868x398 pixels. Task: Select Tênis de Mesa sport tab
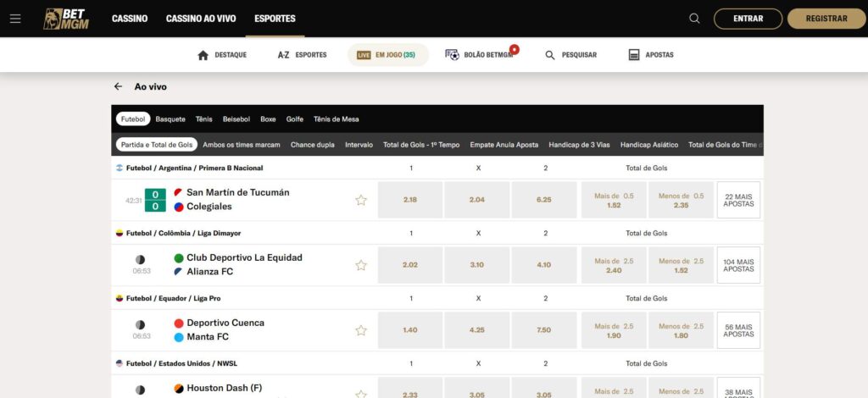(336, 119)
